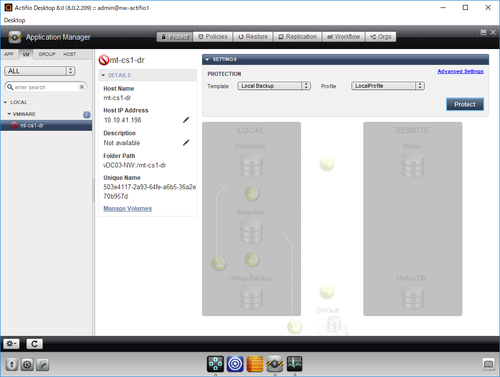Click the wrench tool icon in bottom bar

click(43, 364)
